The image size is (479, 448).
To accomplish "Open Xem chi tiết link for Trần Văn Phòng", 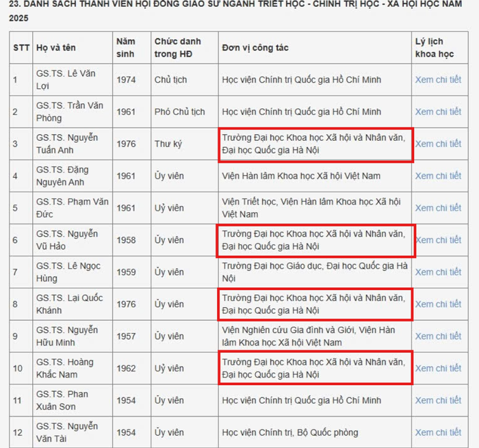I will (x=438, y=111).
